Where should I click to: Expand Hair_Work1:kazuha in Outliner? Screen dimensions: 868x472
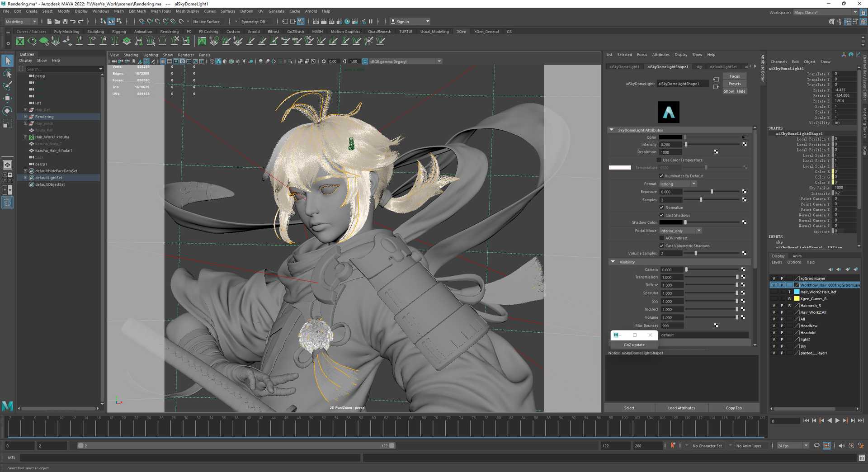(x=25, y=137)
